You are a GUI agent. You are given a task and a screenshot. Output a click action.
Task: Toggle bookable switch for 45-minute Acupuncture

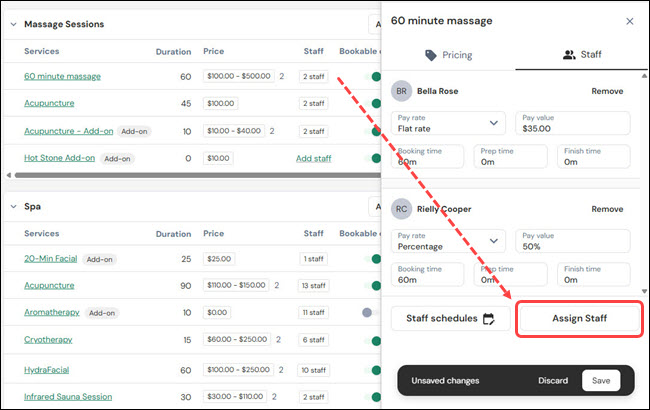click(x=373, y=104)
